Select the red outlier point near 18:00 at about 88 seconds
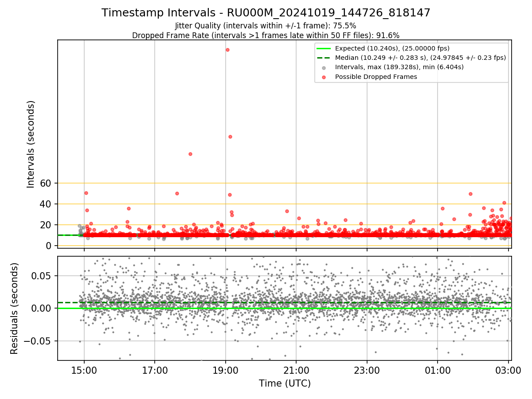 [x=190, y=154]
